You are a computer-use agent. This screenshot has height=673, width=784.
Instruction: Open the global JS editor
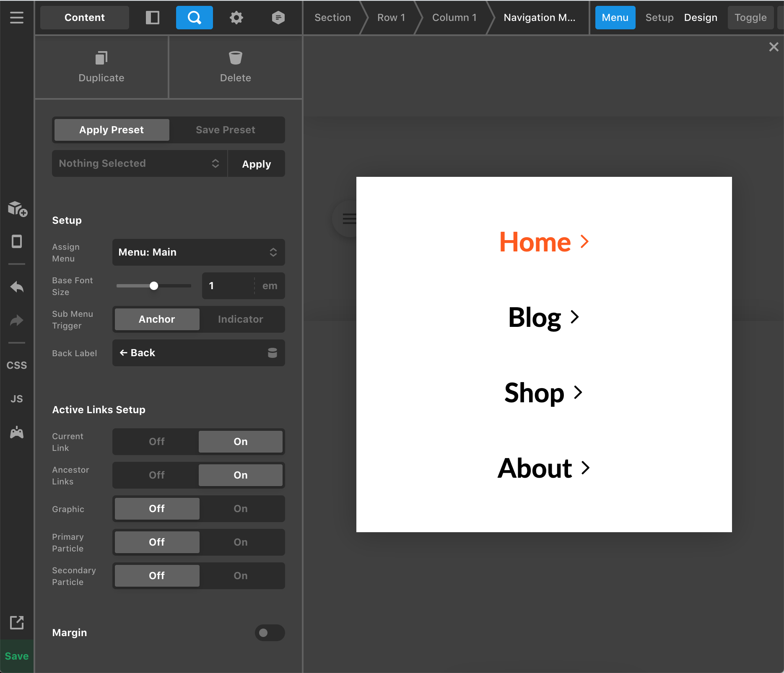(x=17, y=399)
